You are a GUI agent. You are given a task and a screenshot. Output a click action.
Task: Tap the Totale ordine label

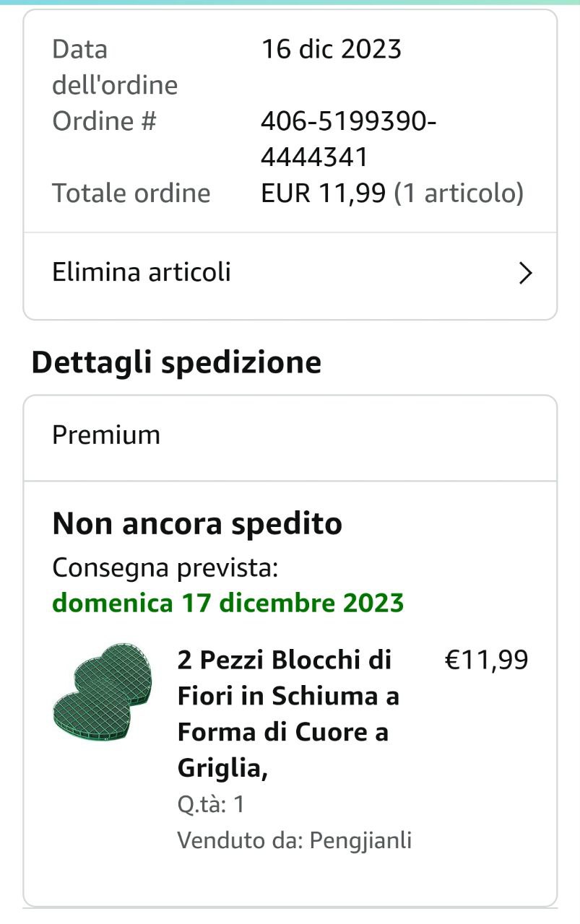click(x=131, y=193)
